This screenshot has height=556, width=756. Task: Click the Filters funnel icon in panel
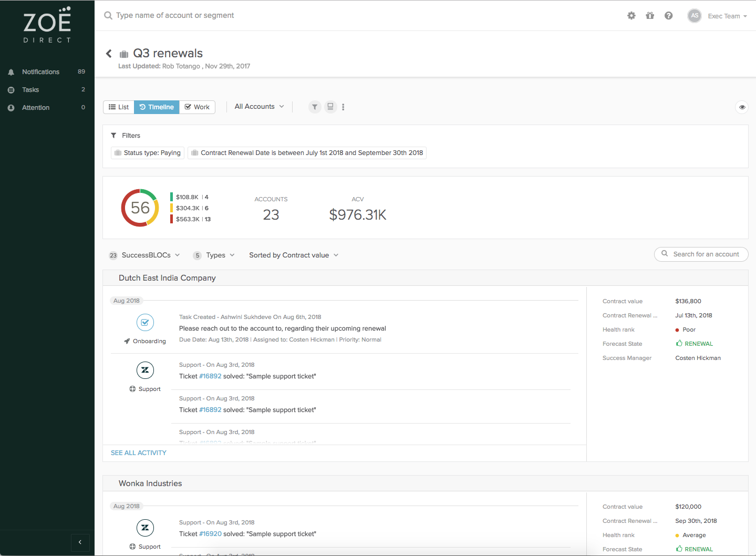pyautogui.click(x=113, y=136)
